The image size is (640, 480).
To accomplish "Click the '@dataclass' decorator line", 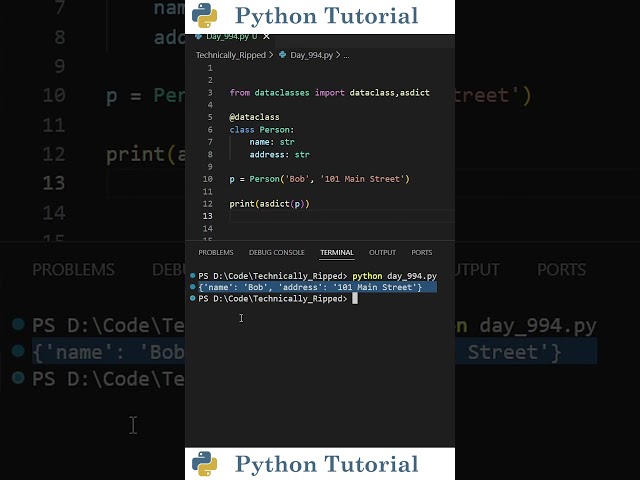I will (x=254, y=117).
